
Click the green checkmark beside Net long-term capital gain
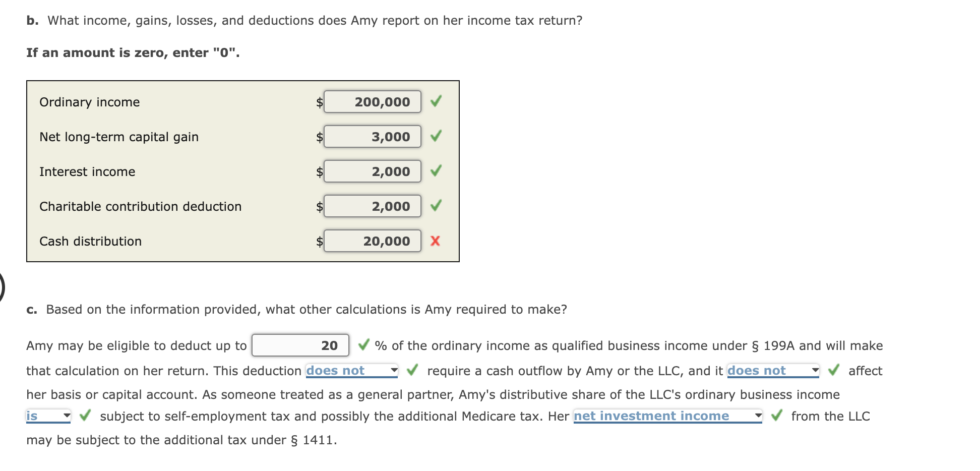tap(437, 137)
